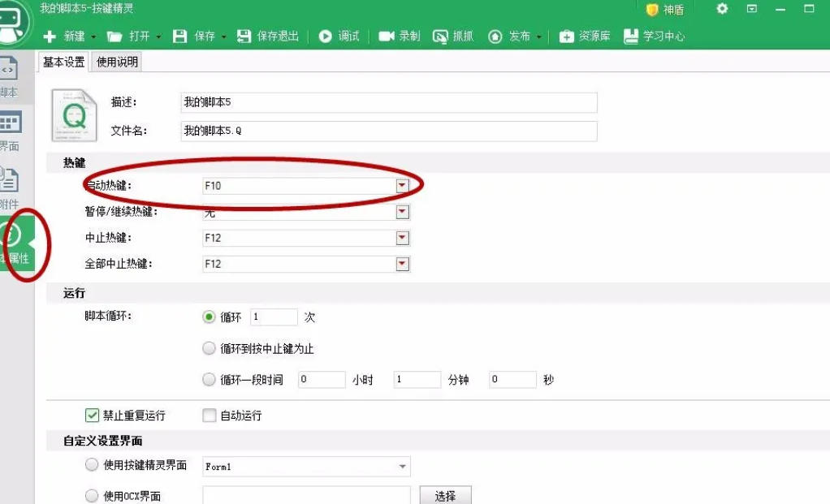
Task: Click the 选择 button for OCX interface
Action: click(445, 494)
